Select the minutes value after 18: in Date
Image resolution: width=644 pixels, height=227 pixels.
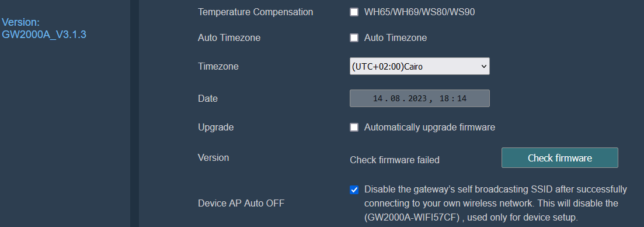point(462,99)
